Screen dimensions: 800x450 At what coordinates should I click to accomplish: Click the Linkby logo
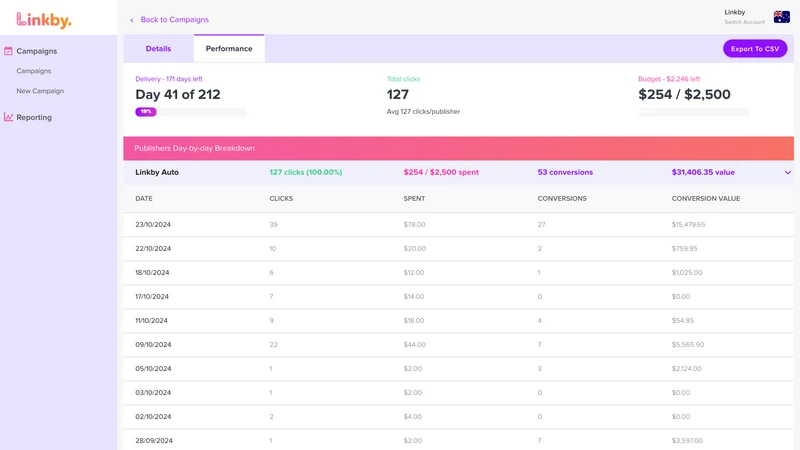[44, 20]
